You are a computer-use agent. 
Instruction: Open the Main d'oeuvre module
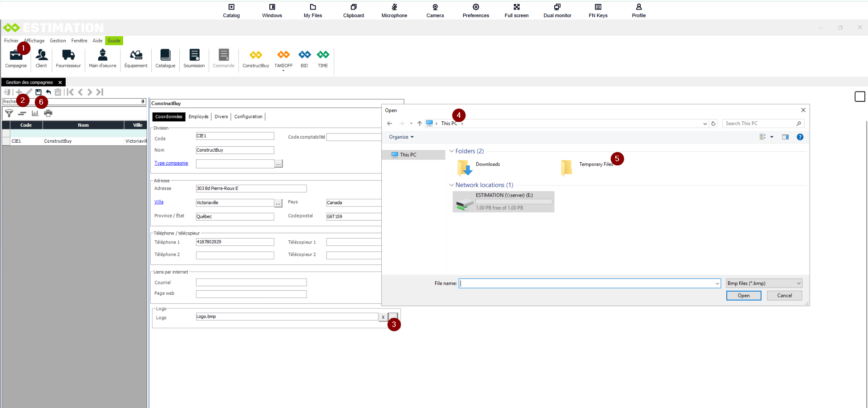click(102, 58)
